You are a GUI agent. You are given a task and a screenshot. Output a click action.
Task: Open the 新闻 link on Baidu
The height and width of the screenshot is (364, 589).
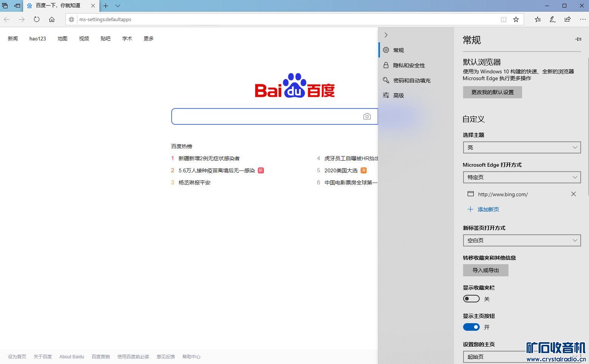13,39
